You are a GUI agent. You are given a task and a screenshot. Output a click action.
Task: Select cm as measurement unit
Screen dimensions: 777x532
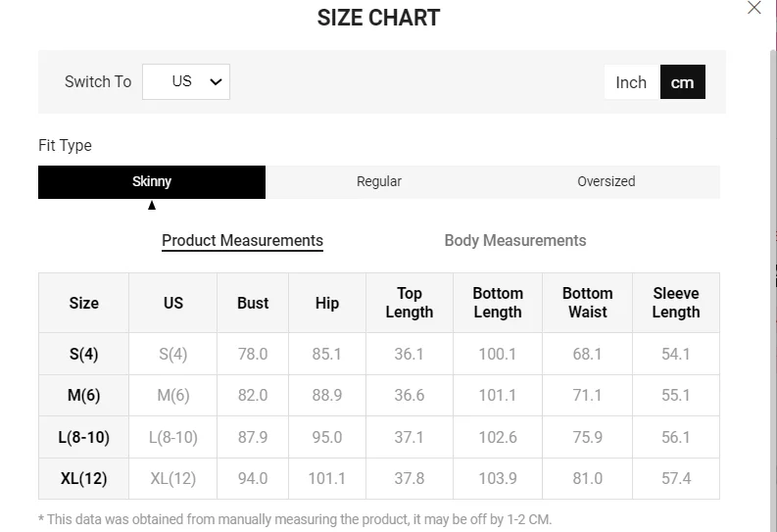pyautogui.click(x=682, y=82)
